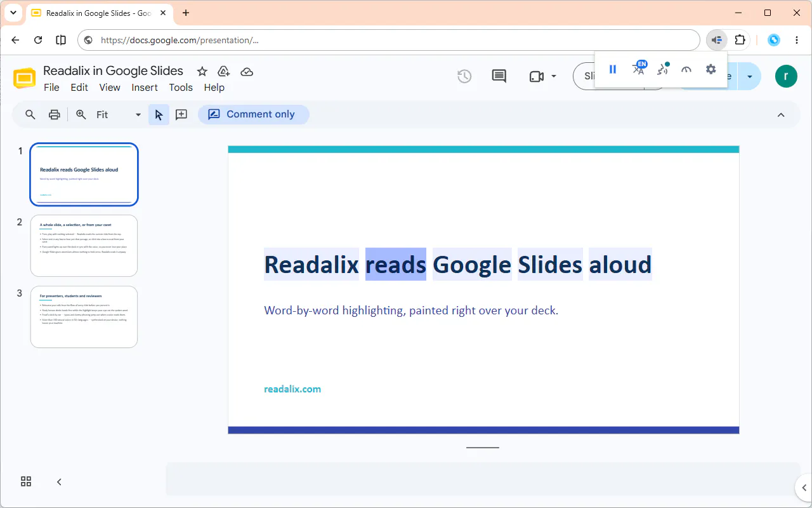The image size is (812, 508).
Task: Click the speaker notes area
Action: click(483, 479)
